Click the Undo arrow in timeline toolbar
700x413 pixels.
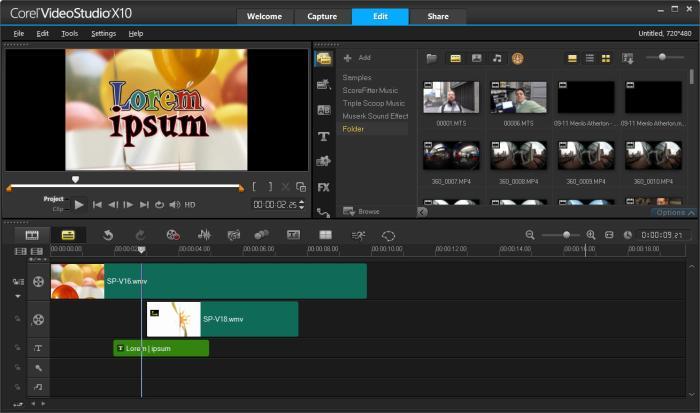pos(107,234)
